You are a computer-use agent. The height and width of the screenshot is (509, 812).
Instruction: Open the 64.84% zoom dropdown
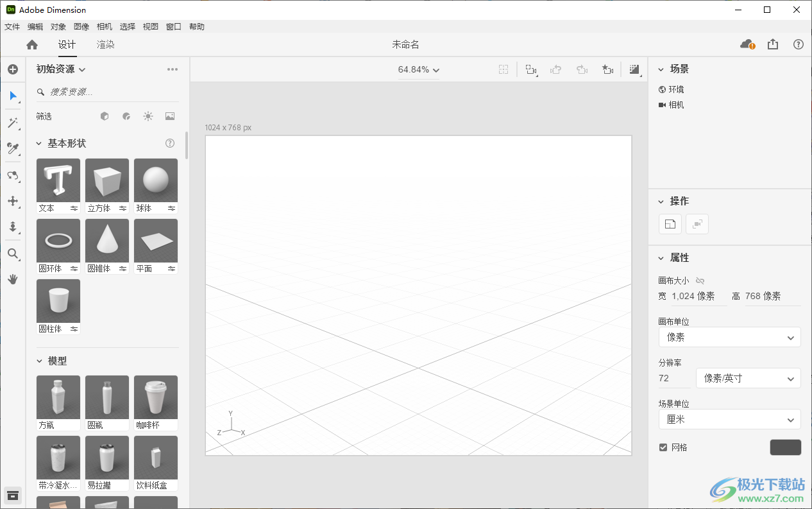[419, 69]
